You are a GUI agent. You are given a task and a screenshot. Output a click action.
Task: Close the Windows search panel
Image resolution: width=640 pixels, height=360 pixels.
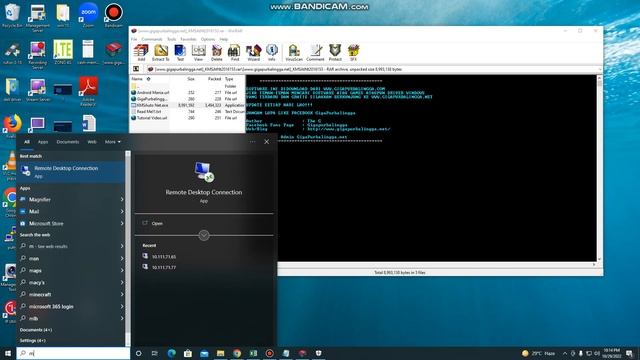[267, 142]
